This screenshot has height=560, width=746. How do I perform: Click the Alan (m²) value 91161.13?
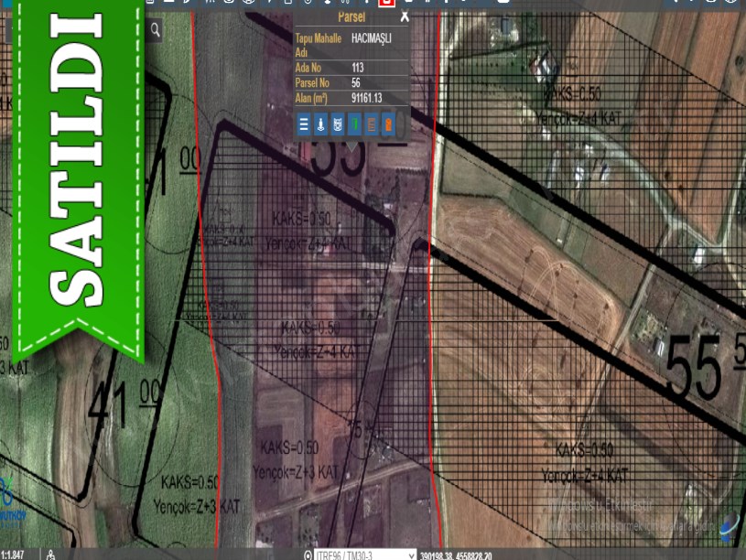(366, 97)
